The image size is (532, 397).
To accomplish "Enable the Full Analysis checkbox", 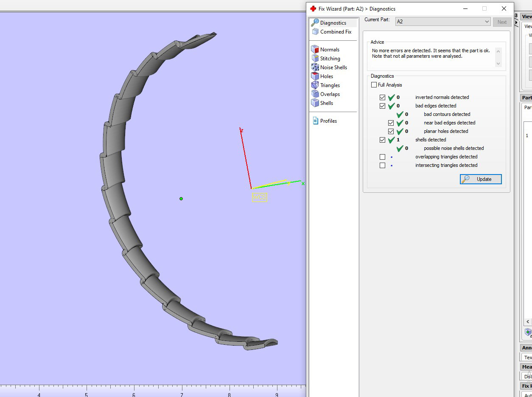I will [374, 85].
